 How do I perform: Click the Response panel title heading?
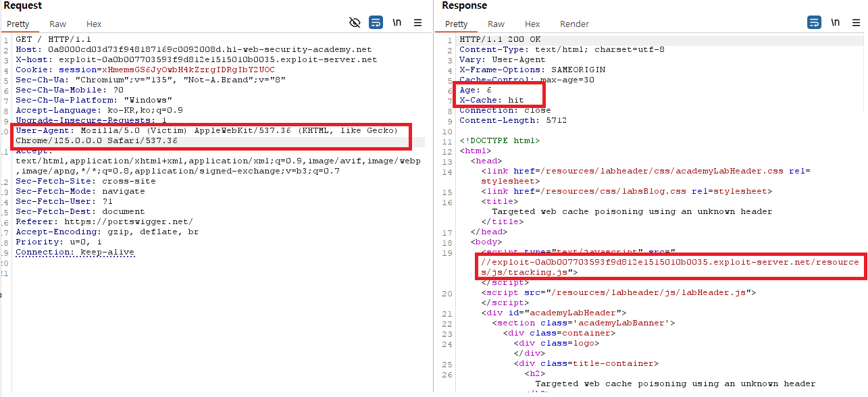(464, 5)
